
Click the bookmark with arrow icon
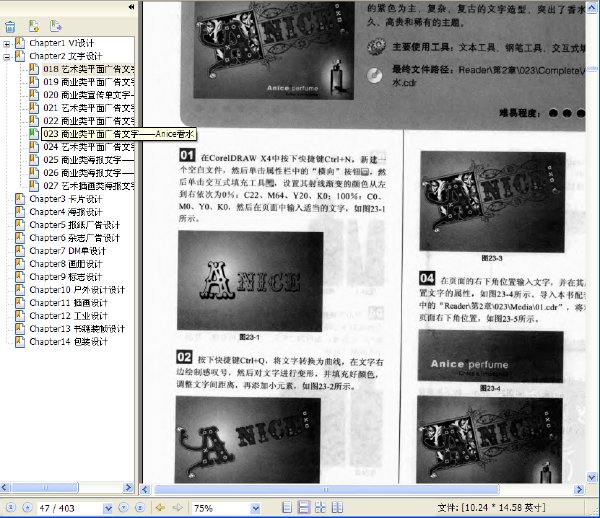coord(56,26)
